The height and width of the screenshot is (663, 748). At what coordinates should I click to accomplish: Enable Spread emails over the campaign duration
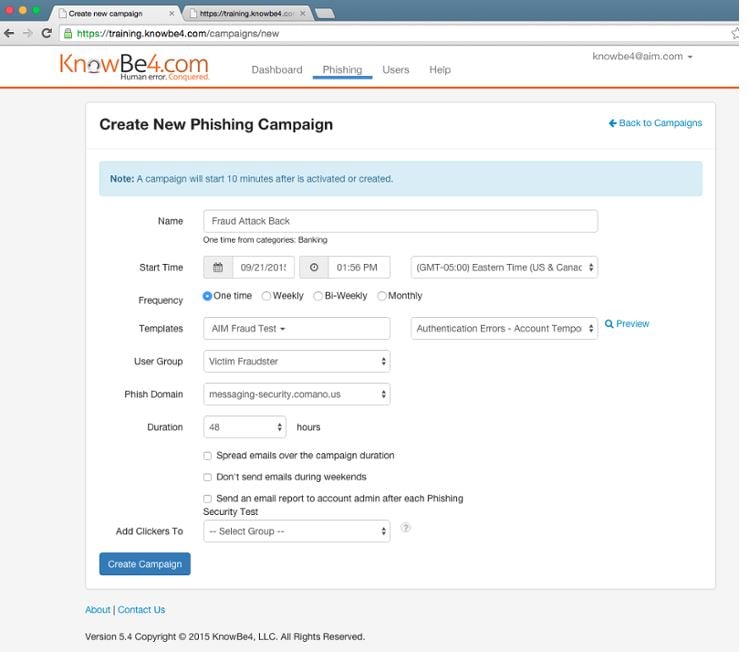click(208, 456)
